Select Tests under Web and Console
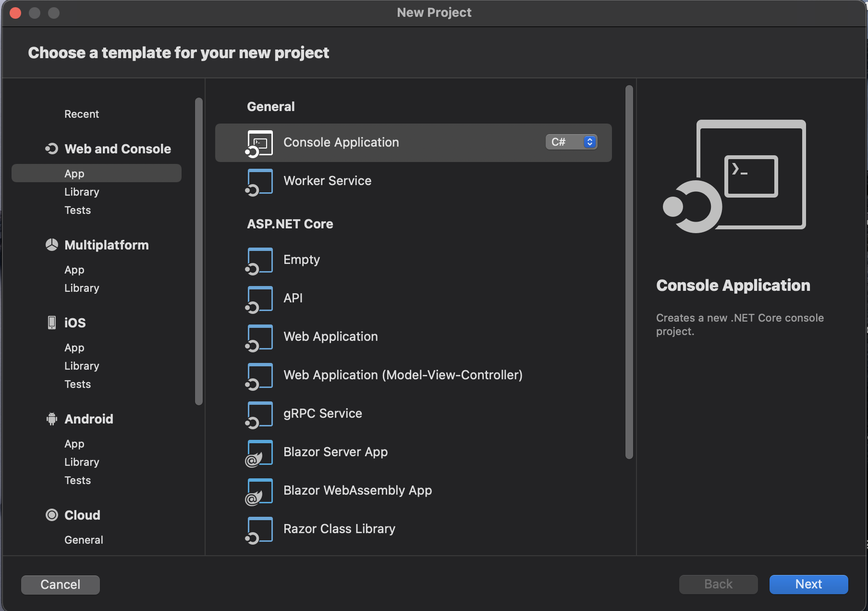 (x=77, y=210)
